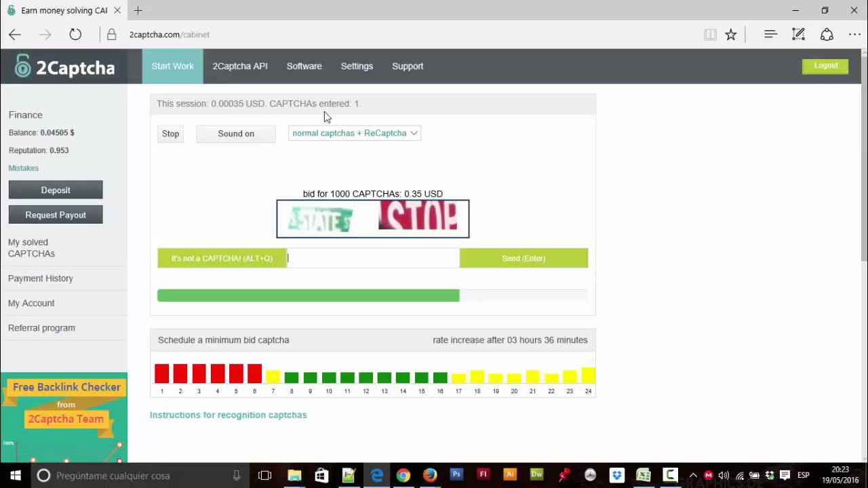Toggle the Sound on button

point(236,134)
